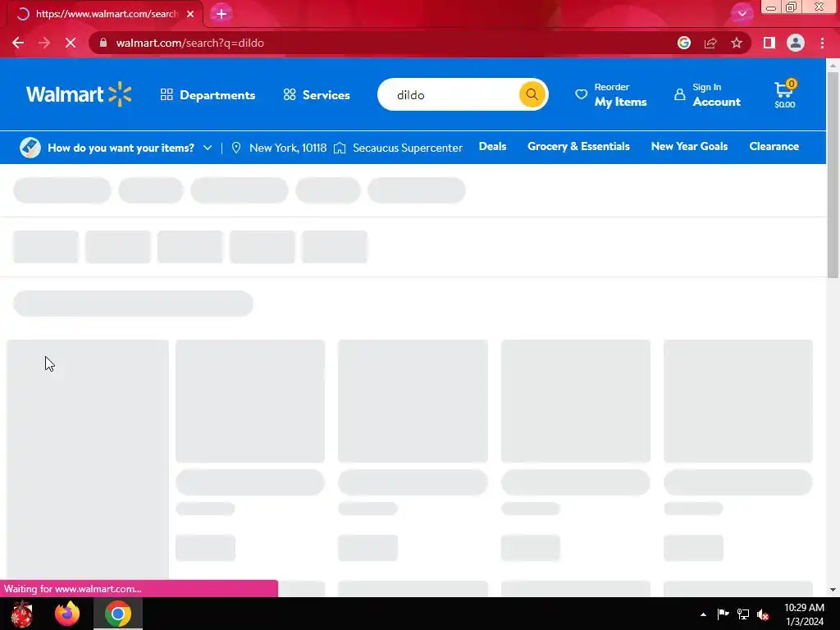
Task: Click the yellow search magnifier button
Action: click(x=532, y=94)
